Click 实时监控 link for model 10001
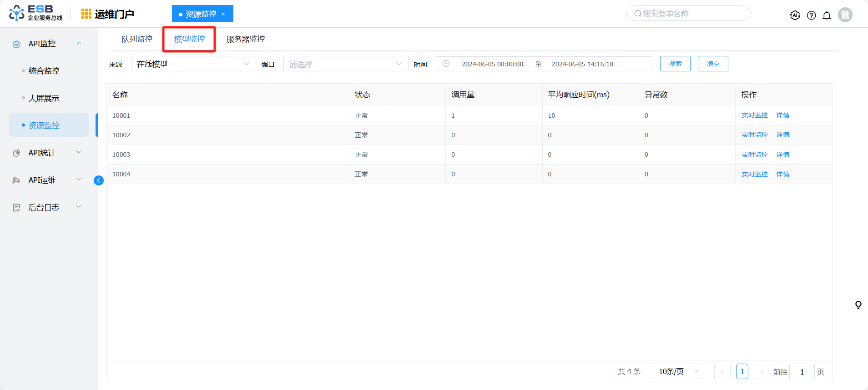The height and width of the screenshot is (390, 868). (x=754, y=115)
